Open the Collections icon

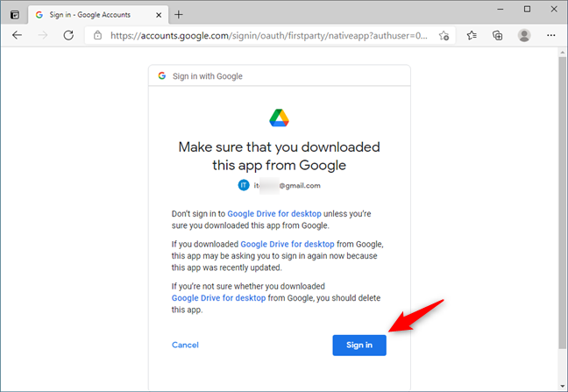point(497,35)
